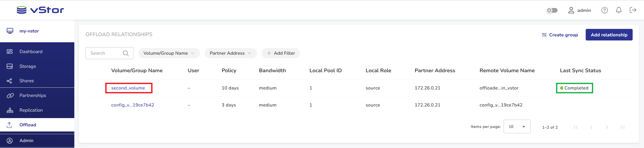The image size is (644, 148).
Task: Click the Add relationship button
Action: pyautogui.click(x=609, y=35)
